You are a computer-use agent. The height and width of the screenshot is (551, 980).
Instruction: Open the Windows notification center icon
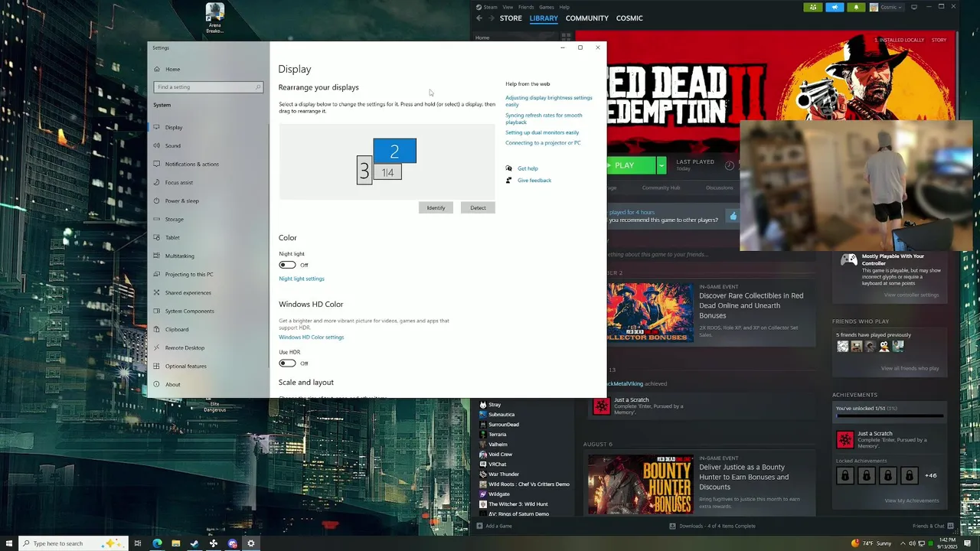pyautogui.click(x=967, y=543)
